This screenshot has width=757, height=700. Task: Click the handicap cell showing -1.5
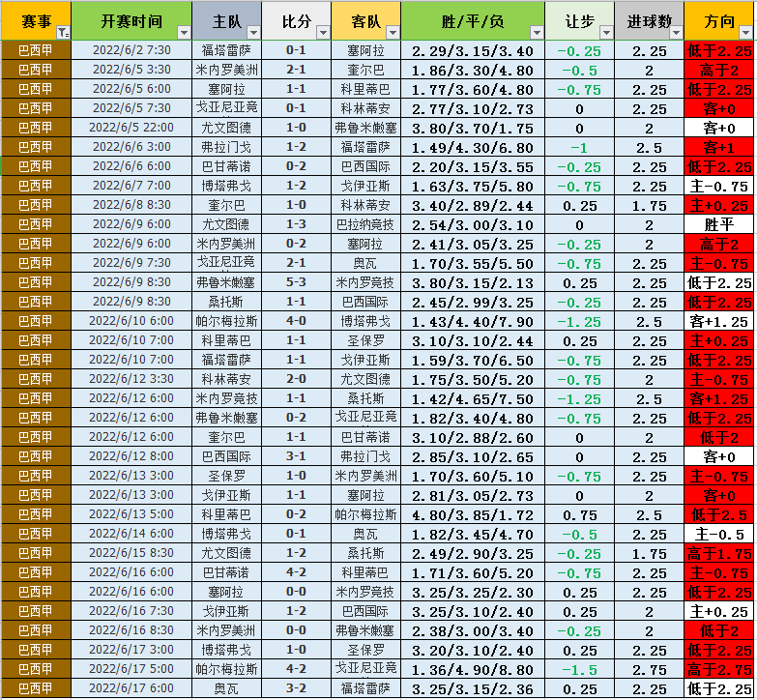(579, 669)
